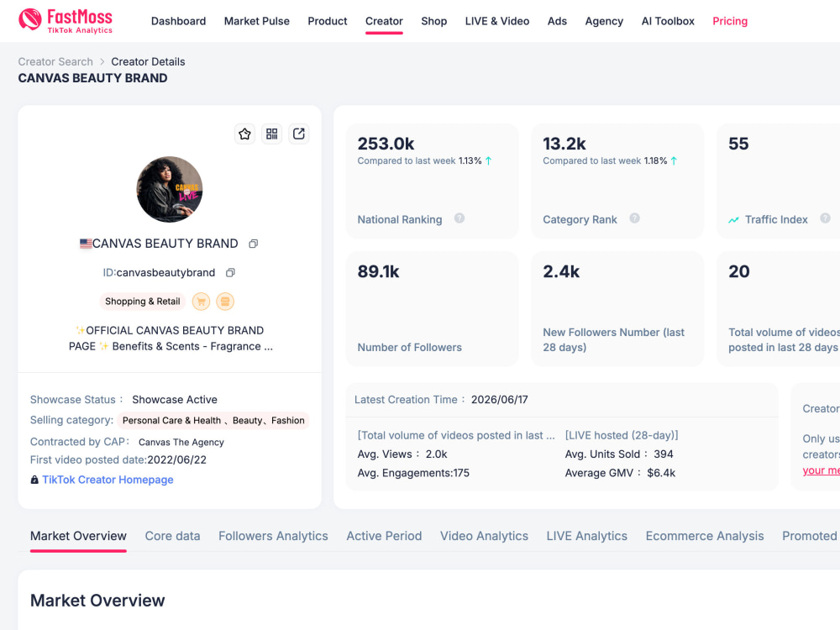This screenshot has height=630, width=840.
Task: Click the OFFICIAL CANVAS BEAUTY BRAND bio text
Action: click(x=171, y=339)
